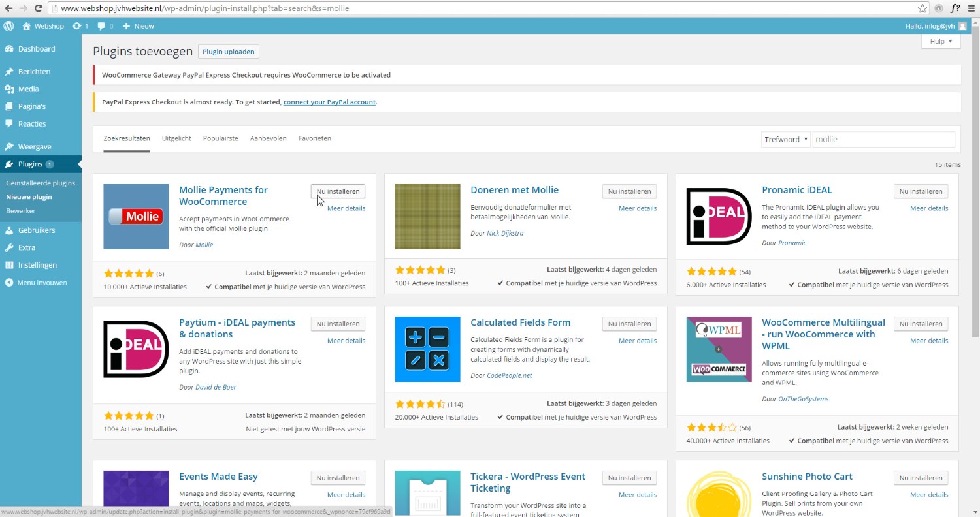
Task: Click the f? extension icon in browser toolbar
Action: pyautogui.click(x=955, y=8)
